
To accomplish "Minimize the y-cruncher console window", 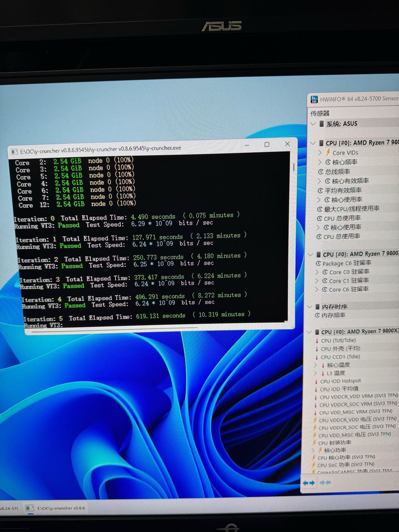I will tap(247, 145).
